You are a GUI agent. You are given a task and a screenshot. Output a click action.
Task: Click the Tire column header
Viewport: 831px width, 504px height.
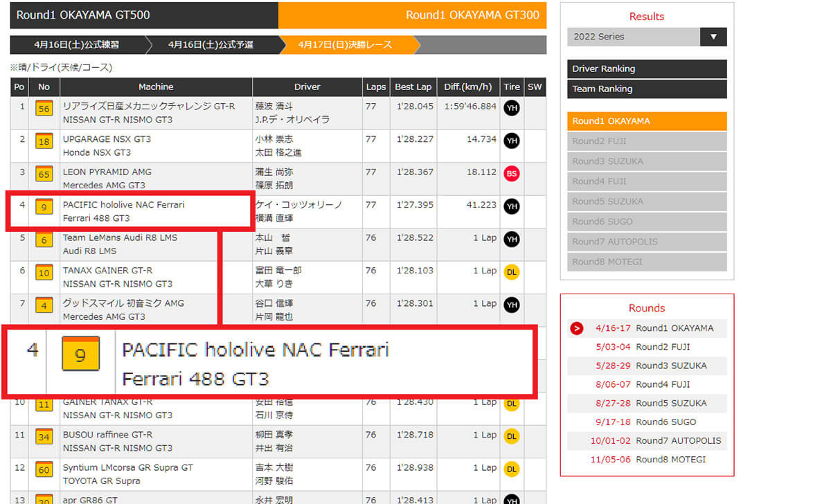point(512,87)
